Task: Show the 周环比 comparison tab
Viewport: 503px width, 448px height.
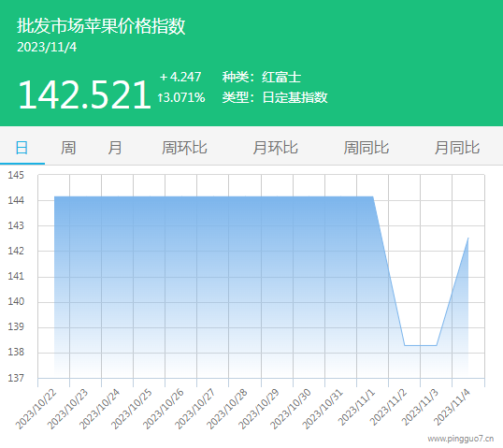Action: coord(184,148)
